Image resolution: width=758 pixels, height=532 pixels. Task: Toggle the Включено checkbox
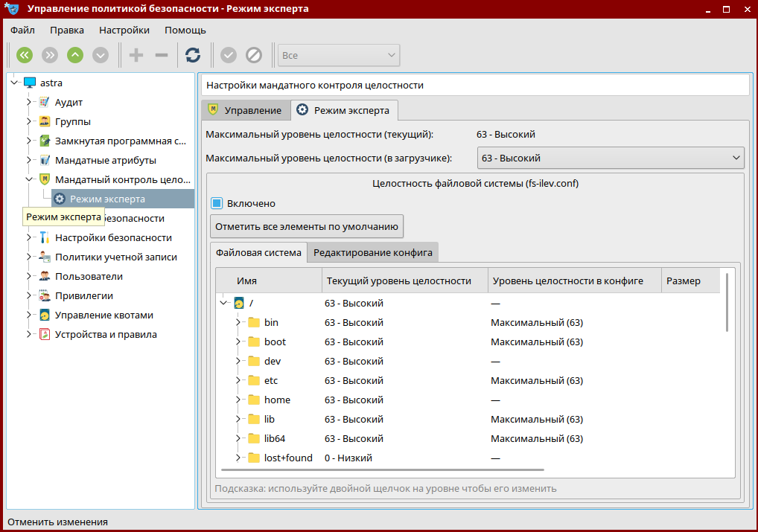pos(217,203)
